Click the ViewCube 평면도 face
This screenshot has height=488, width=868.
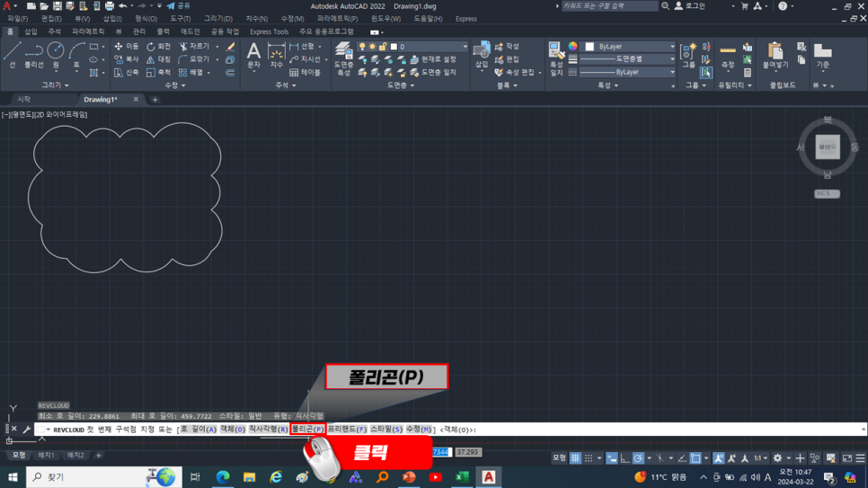827,146
